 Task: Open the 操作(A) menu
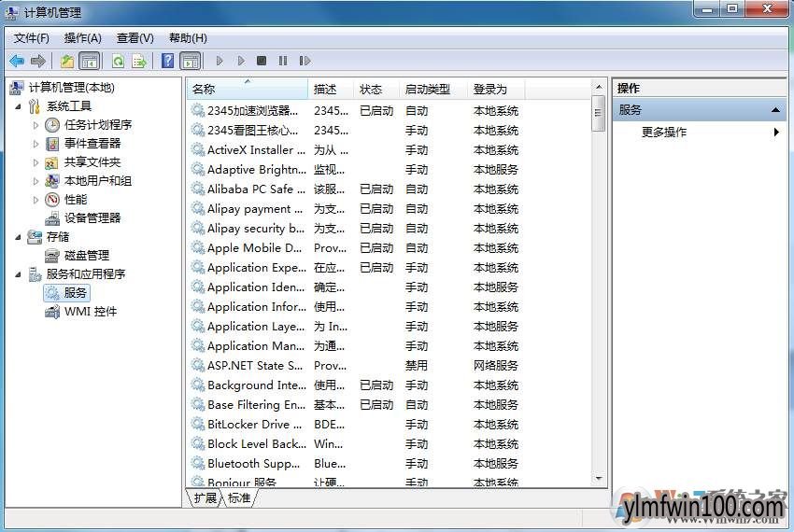82,38
